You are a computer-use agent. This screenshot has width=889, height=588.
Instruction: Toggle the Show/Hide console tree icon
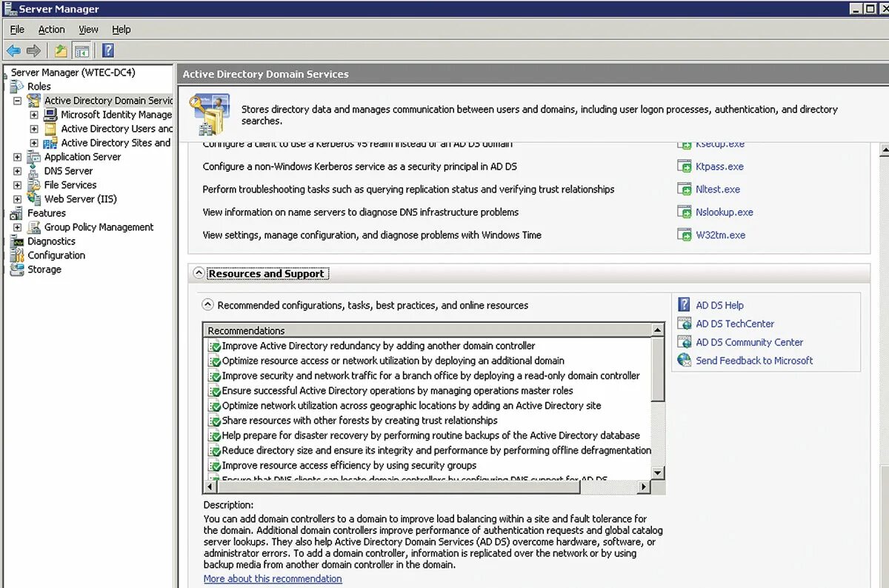coord(81,51)
